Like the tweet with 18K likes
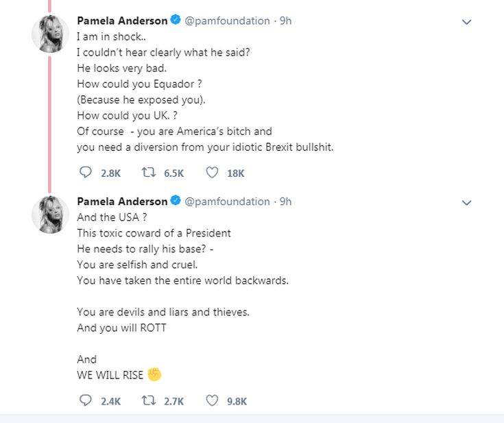Viewport: 504px width, 423px height. (x=212, y=173)
